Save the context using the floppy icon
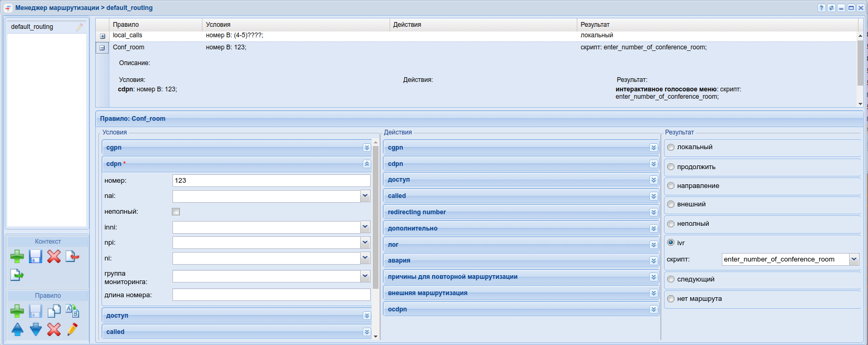This screenshot has width=868, height=345. click(x=35, y=256)
